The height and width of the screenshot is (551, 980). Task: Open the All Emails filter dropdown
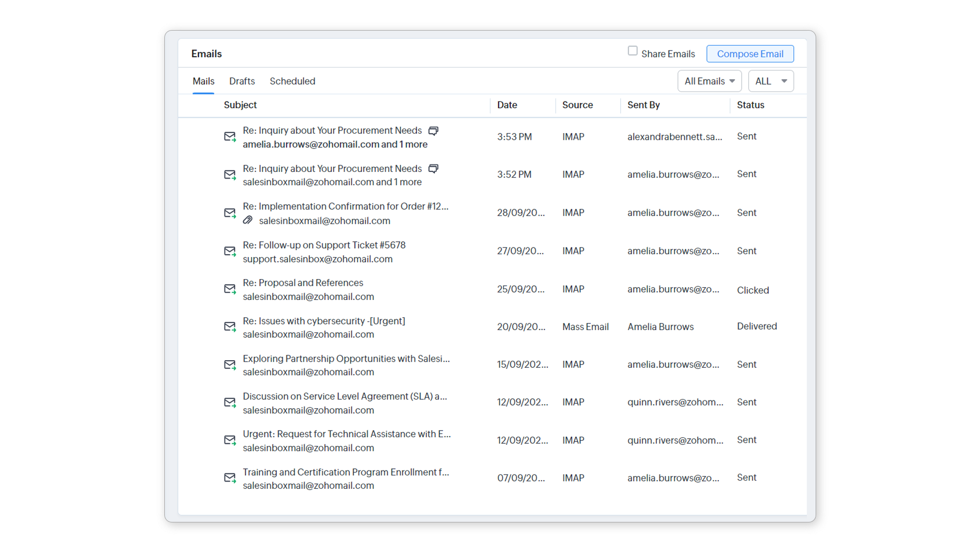709,81
